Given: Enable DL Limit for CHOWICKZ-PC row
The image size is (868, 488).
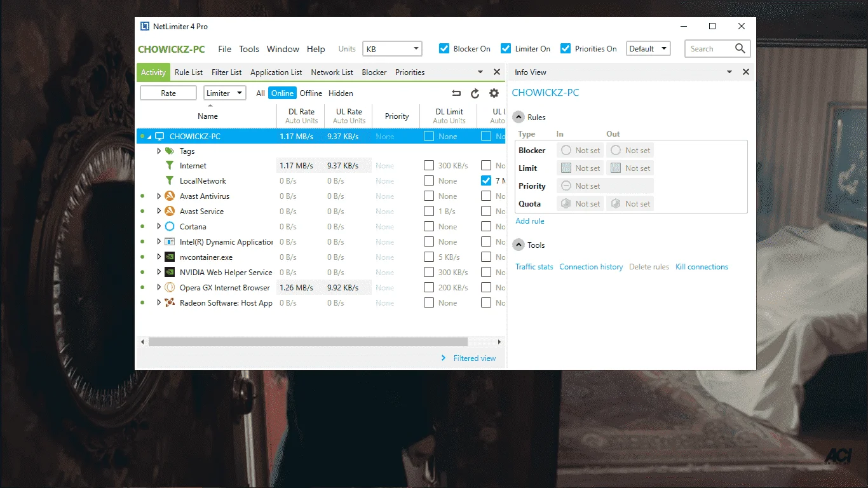Looking at the screenshot, I should [429, 137].
